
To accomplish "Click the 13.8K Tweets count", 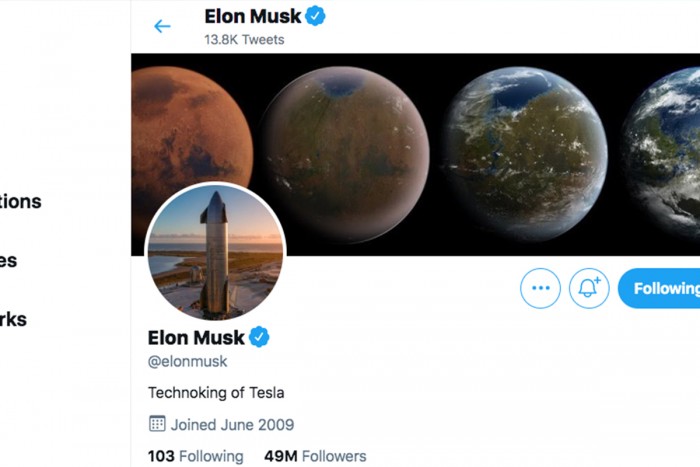I will tap(244, 40).
